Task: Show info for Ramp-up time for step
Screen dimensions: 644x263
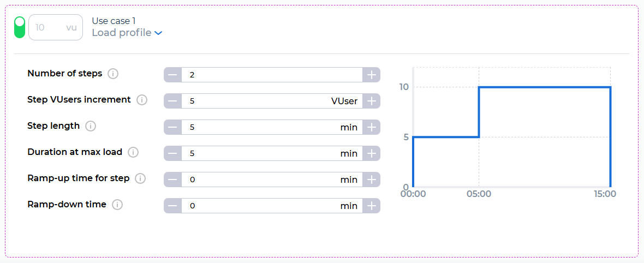Action: 140,178
